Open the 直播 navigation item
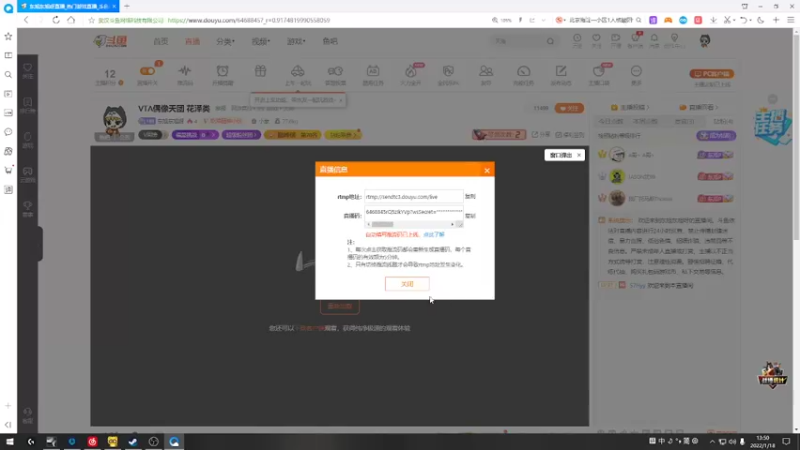This screenshot has height=450, width=800. coord(192,41)
